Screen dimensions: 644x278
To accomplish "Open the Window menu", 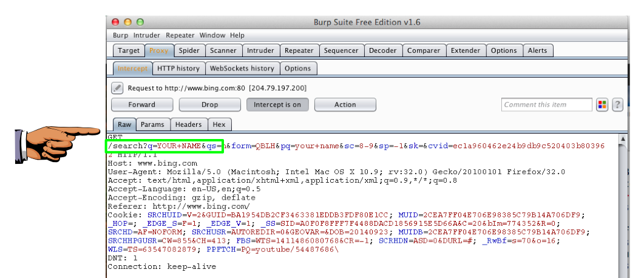I will coord(213,35).
